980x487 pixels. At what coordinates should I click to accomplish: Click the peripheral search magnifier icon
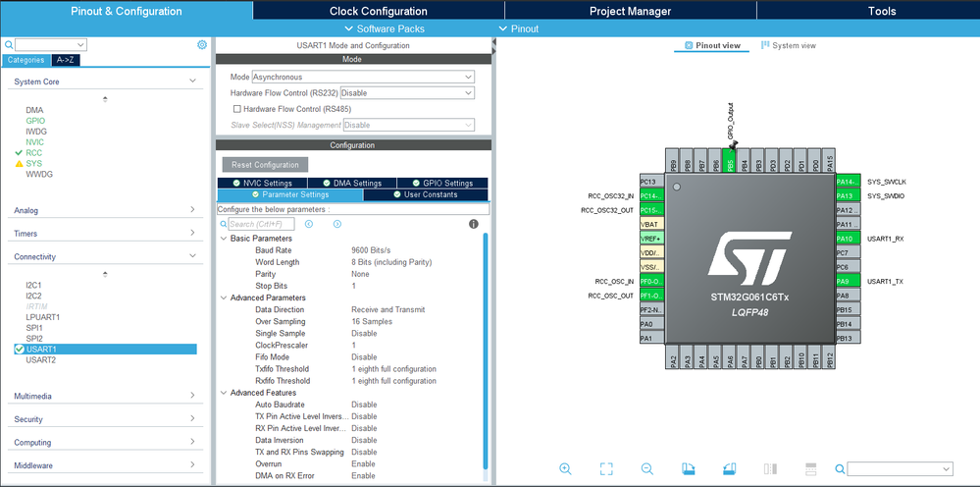point(9,45)
